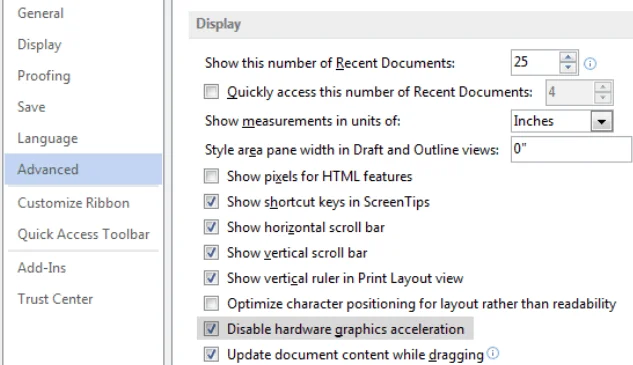Open the Add-Ins category

point(42,268)
